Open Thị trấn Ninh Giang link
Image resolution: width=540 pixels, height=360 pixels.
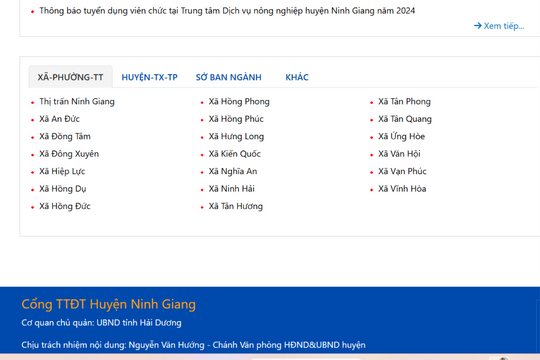point(77,102)
